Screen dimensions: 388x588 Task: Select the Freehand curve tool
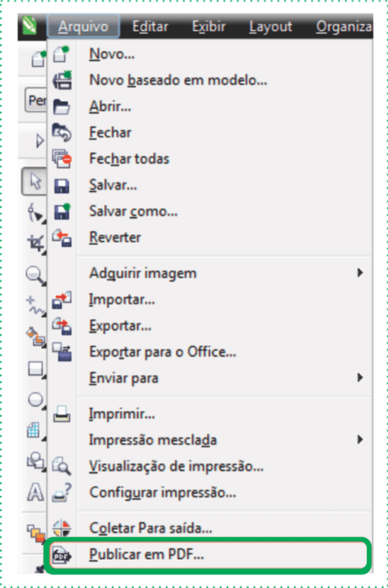35,306
